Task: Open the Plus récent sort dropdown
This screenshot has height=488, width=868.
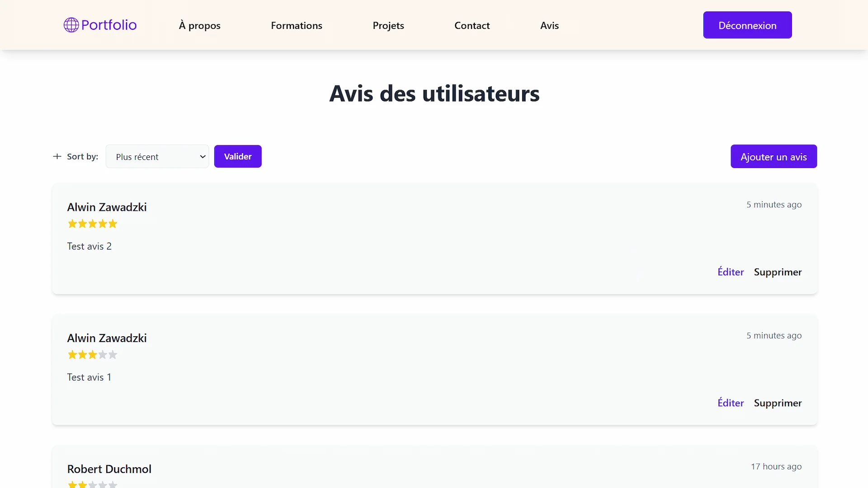Action: (x=157, y=156)
